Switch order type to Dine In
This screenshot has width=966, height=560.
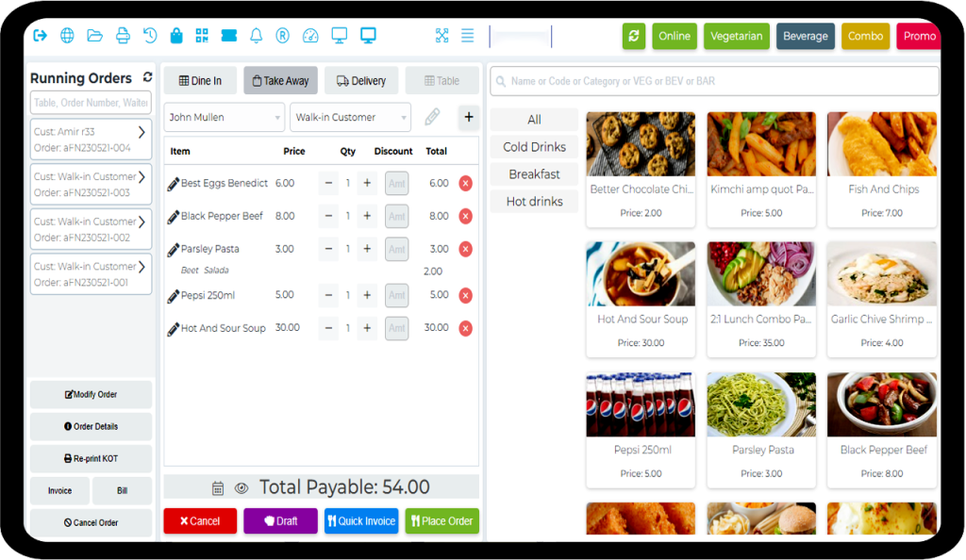pos(200,81)
